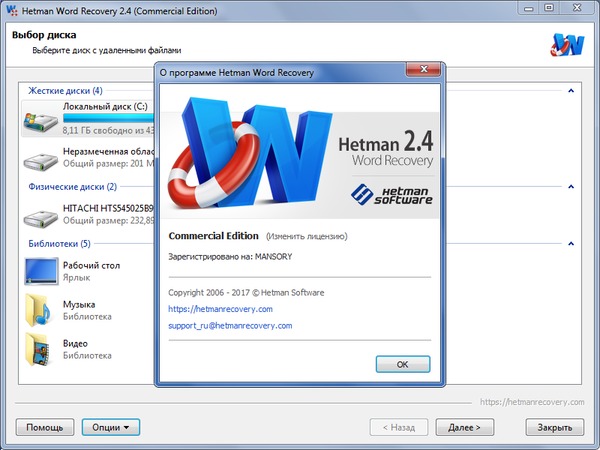The height and width of the screenshot is (450, 600).
Task: Click the Далее > button
Action: coord(464,427)
